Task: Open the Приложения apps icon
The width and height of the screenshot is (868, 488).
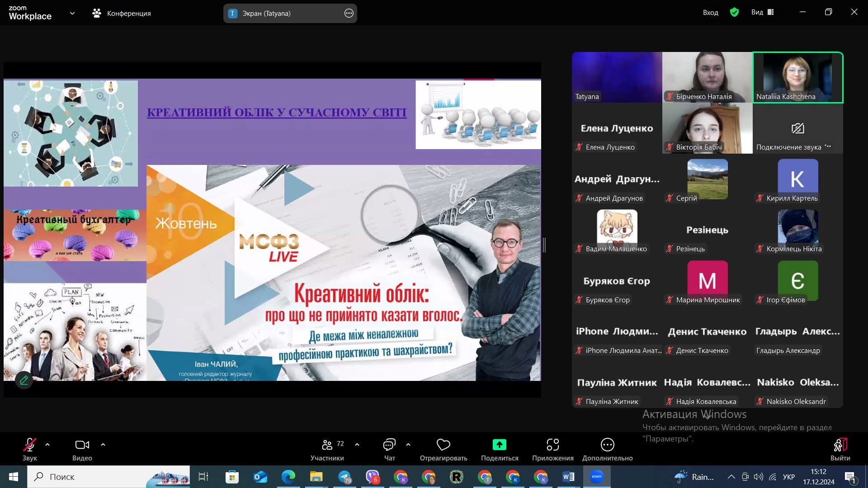Action: [x=552, y=445]
